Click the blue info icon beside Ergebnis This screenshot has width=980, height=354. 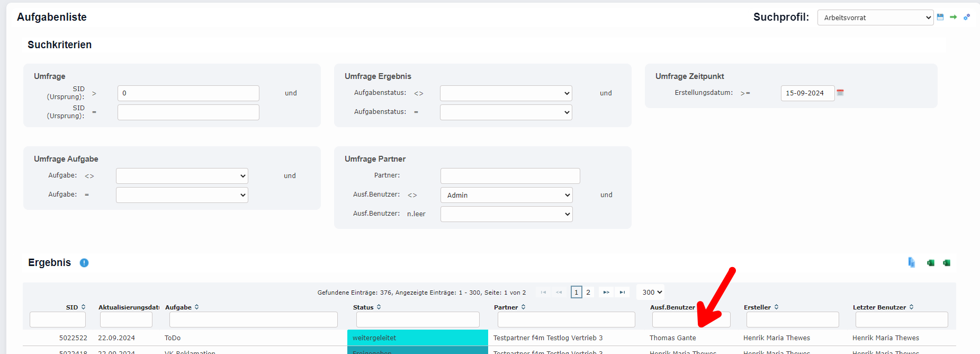click(x=84, y=263)
